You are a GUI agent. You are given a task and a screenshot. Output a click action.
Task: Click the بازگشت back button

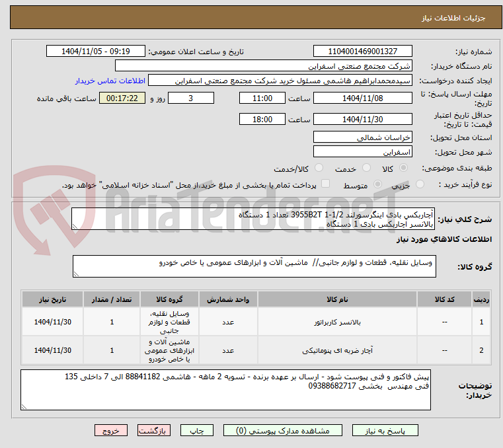tap(154, 431)
